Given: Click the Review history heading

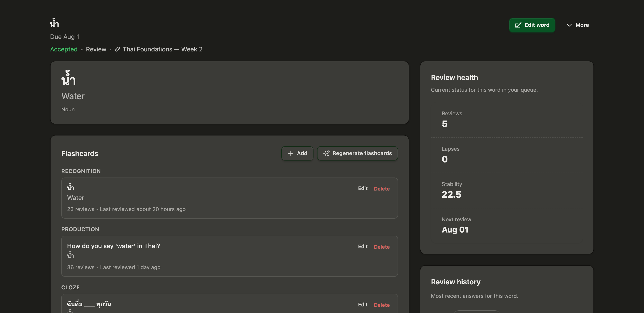Looking at the screenshot, I should (456, 282).
